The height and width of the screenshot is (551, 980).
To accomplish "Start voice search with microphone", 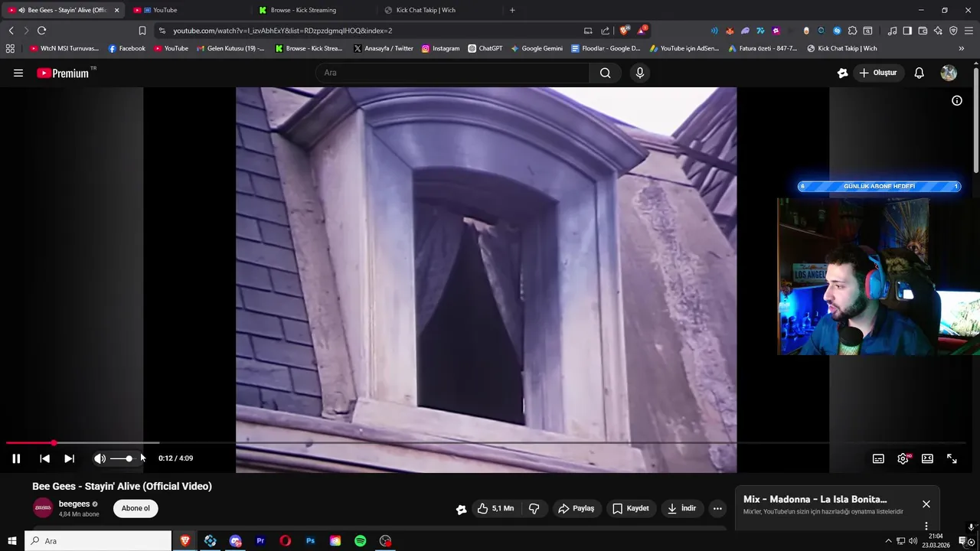I will point(640,73).
